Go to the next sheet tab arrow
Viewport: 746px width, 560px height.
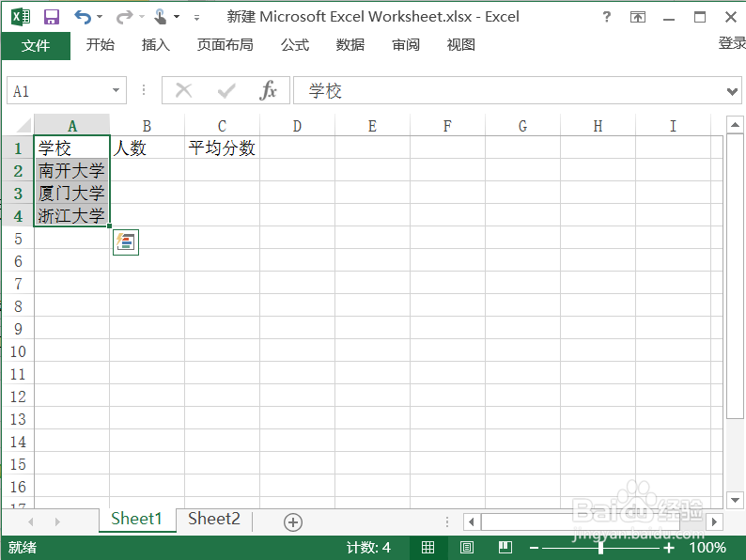click(x=57, y=521)
